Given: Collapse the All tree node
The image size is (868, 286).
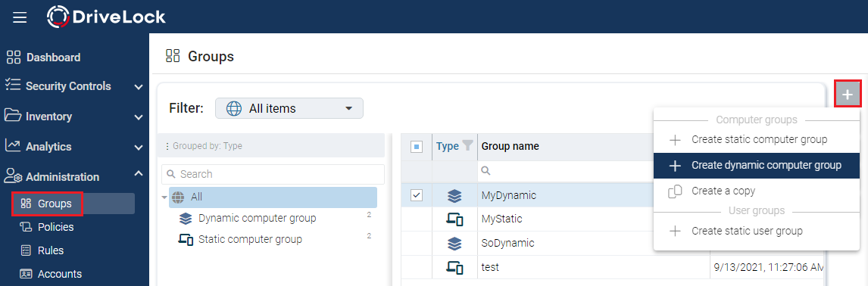Looking at the screenshot, I should click(x=164, y=197).
